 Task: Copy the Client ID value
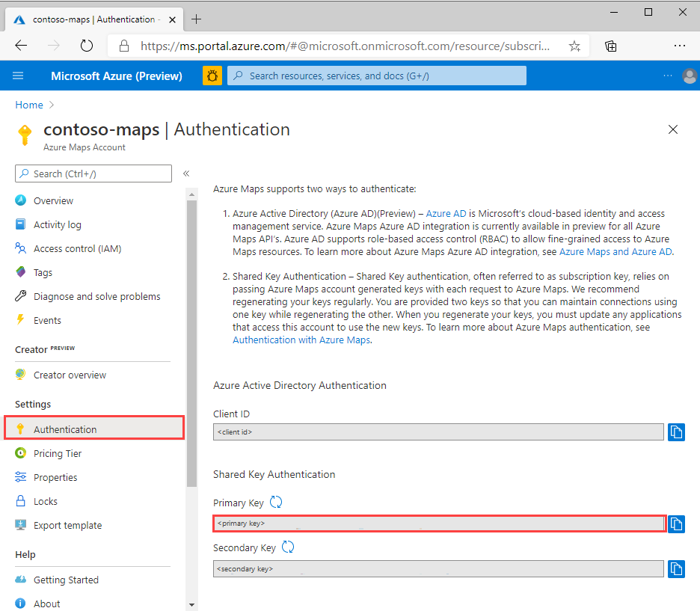click(x=676, y=432)
